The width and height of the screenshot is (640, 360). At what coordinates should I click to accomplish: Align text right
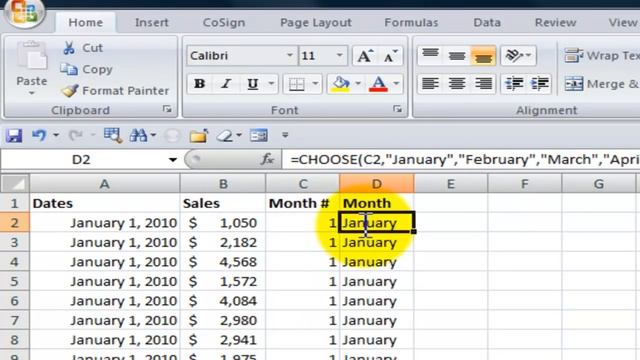click(x=483, y=84)
